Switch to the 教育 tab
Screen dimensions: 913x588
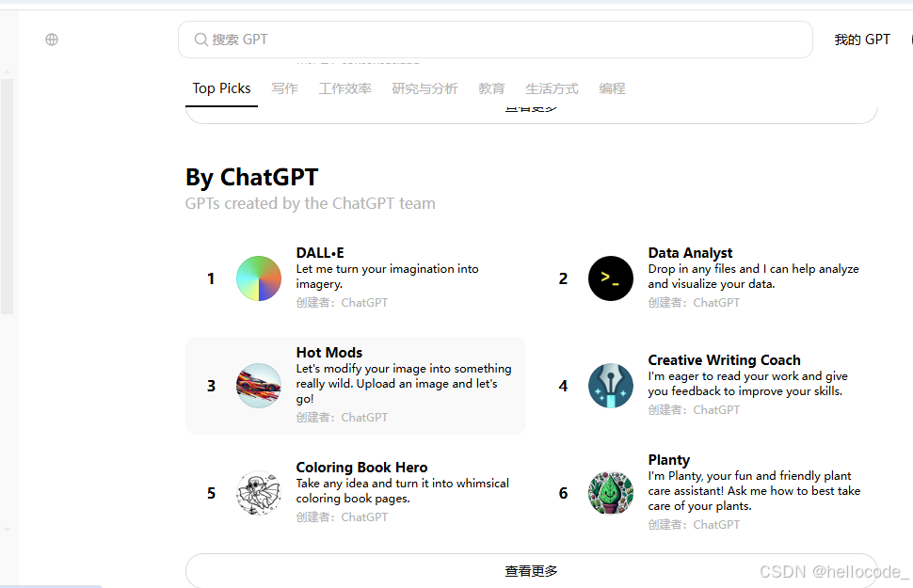[x=491, y=88]
